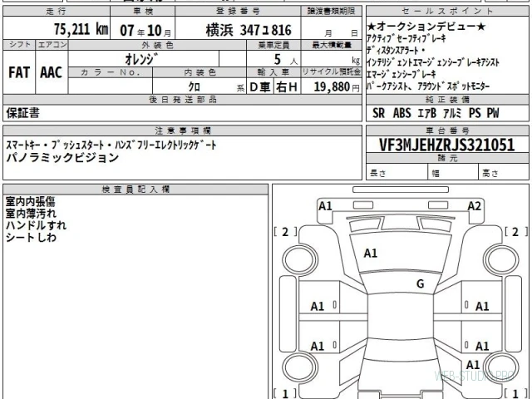Click the mileage value 75,211 km
This screenshot has height=399, width=532.
tap(81, 29)
